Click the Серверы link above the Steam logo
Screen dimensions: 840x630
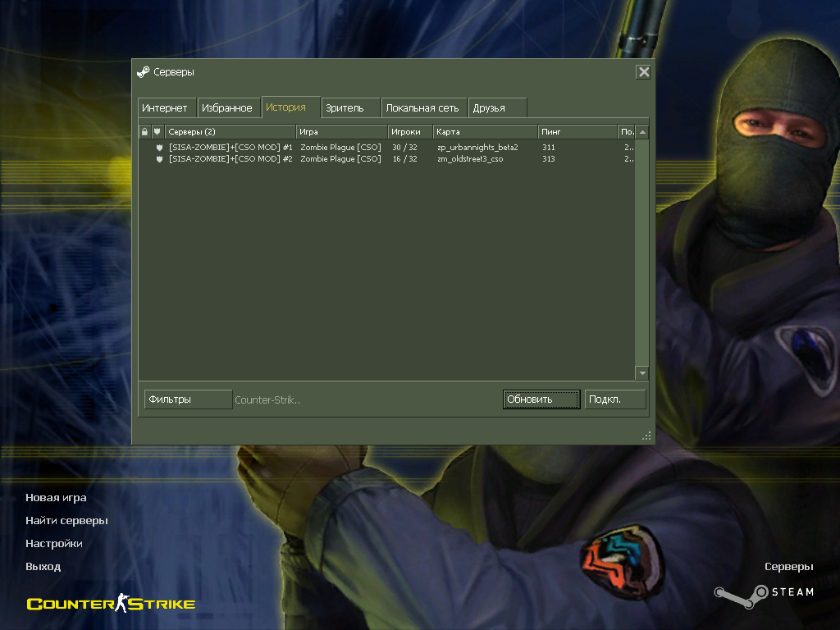789,567
